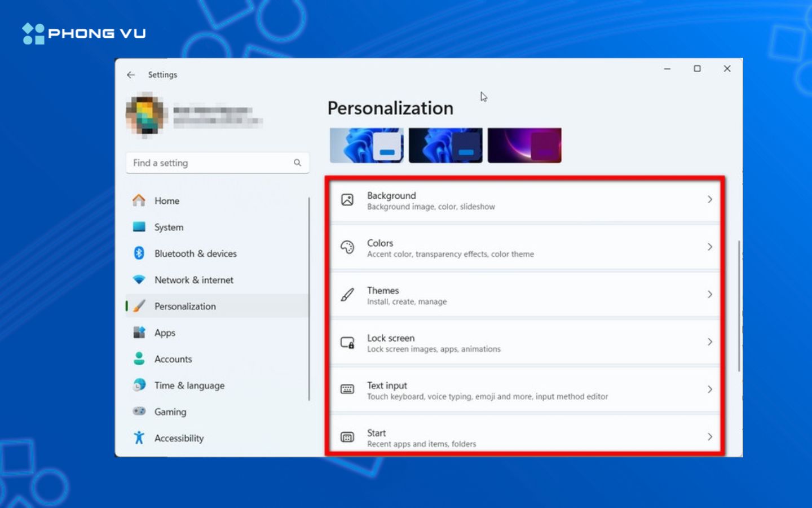This screenshot has width=812, height=508.
Task: Click the back arrow button
Action: pyautogui.click(x=131, y=75)
